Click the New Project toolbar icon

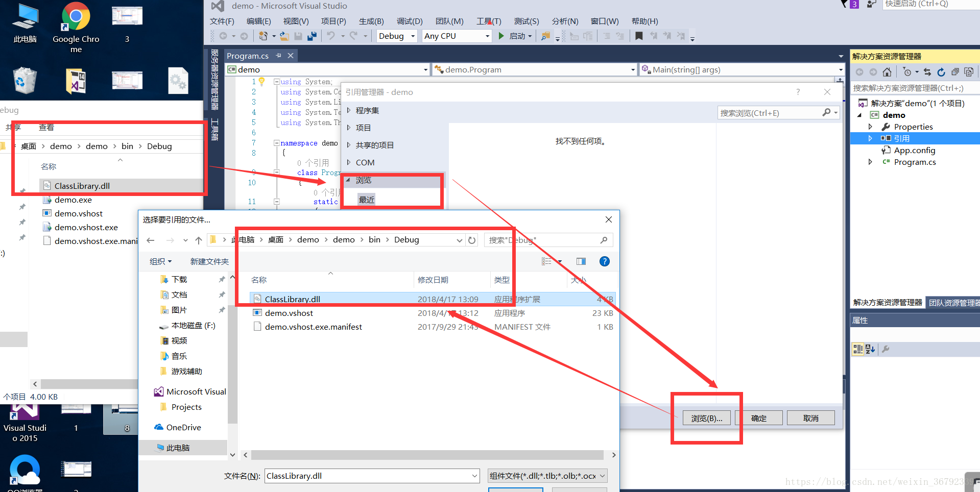(263, 36)
